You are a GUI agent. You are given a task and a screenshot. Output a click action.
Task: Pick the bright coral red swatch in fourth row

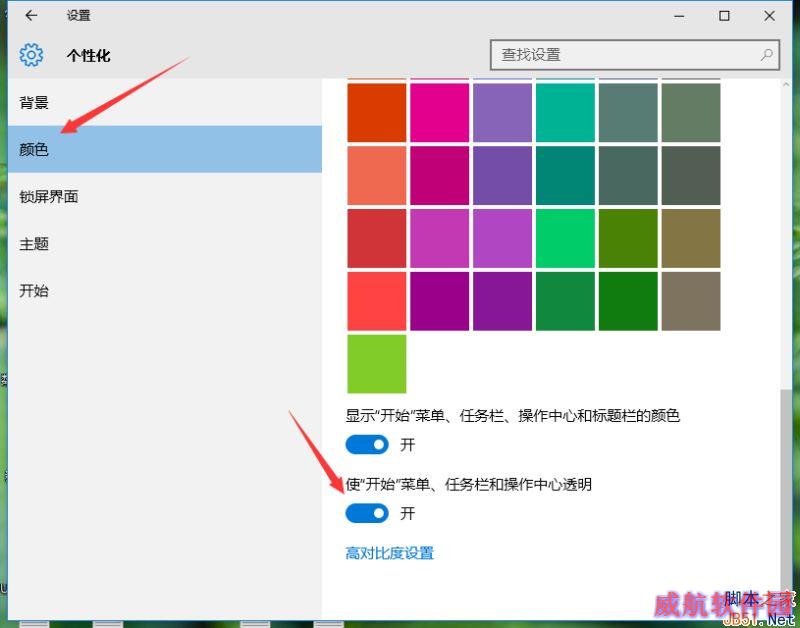click(377, 301)
